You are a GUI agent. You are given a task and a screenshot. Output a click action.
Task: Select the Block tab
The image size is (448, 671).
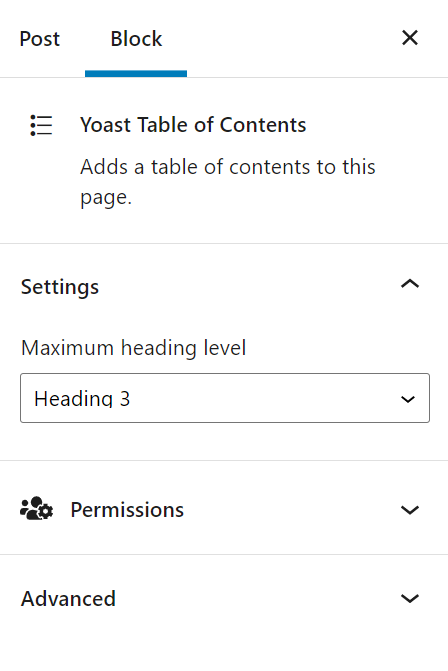[x=136, y=39]
